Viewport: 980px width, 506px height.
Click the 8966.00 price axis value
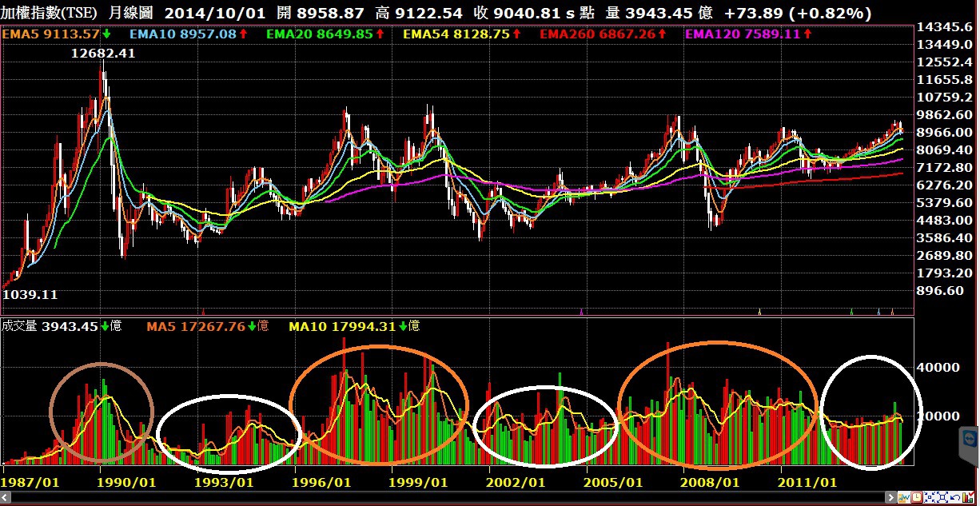tap(944, 133)
